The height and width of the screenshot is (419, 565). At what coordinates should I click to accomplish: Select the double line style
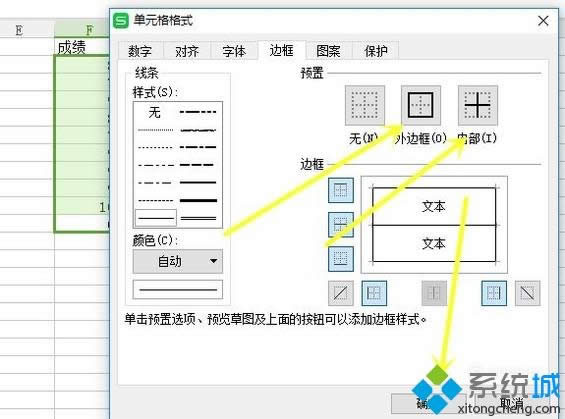point(198,218)
